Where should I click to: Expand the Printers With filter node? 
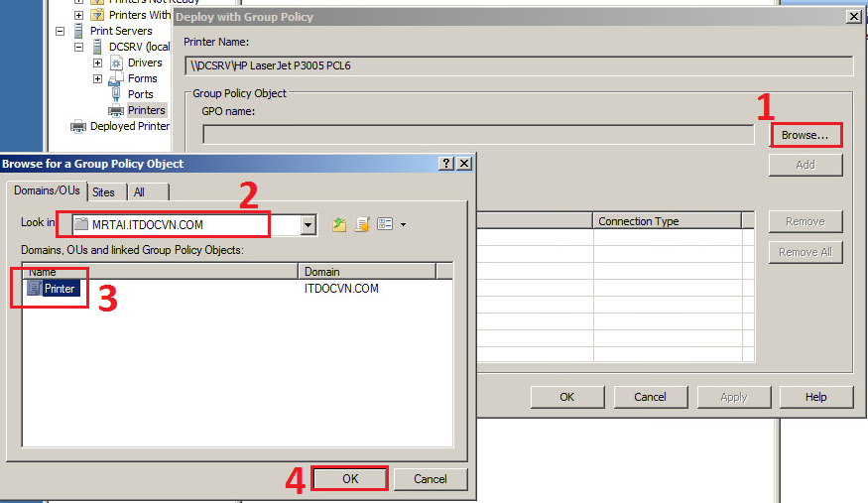(79, 15)
